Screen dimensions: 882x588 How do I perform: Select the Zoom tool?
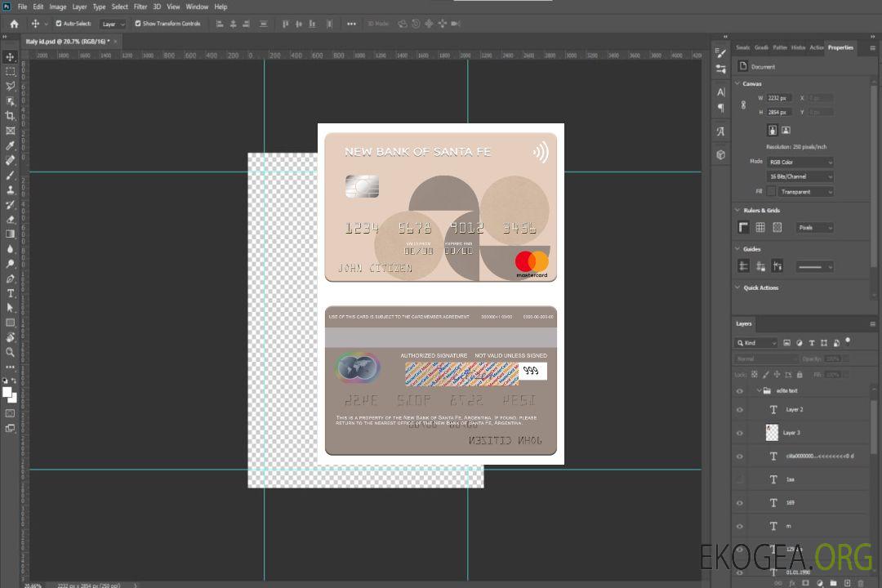[x=10, y=352]
